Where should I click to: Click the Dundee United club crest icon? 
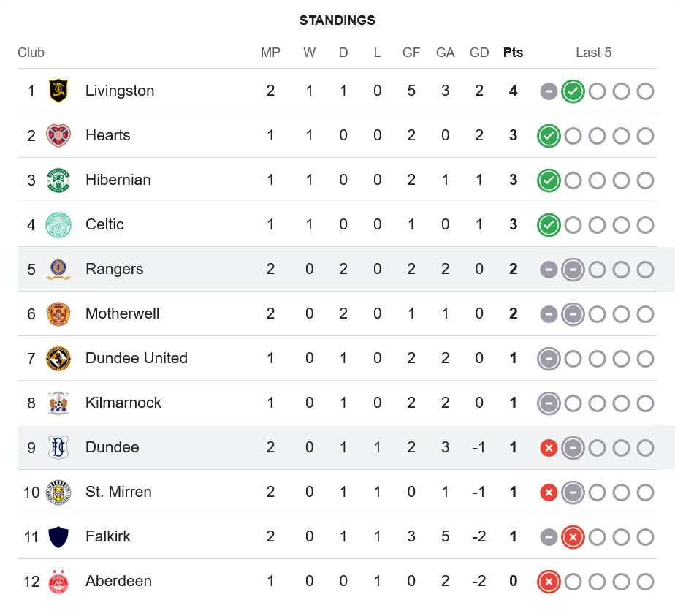[x=58, y=358]
